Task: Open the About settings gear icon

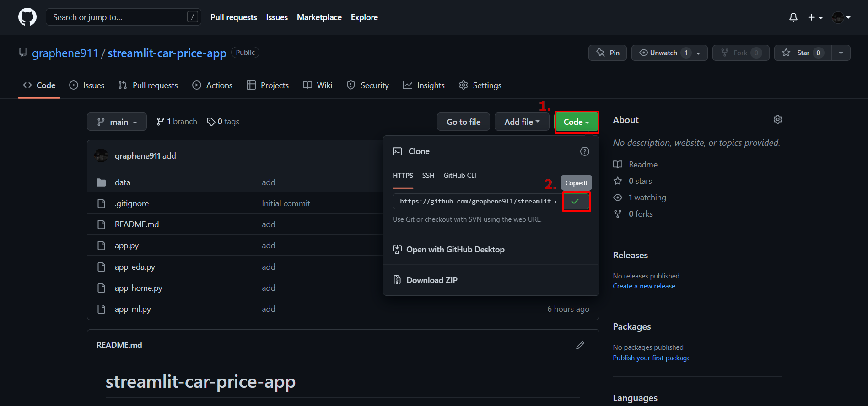Action: tap(778, 119)
